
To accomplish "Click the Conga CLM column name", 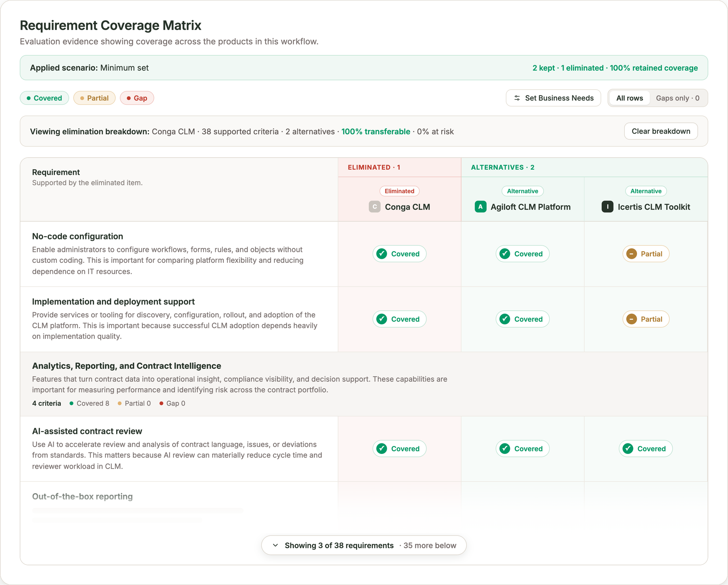I will 407,207.
